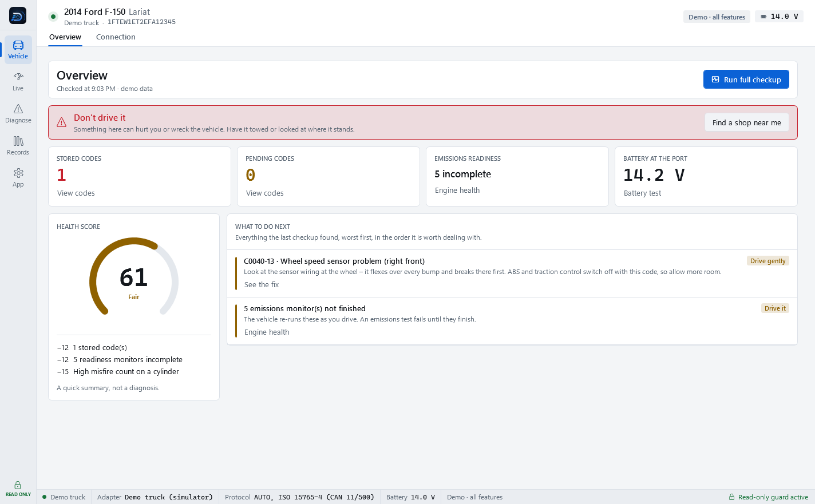Open Engine health under Emissions Readiness
The height and width of the screenshot is (504, 815).
click(x=457, y=191)
